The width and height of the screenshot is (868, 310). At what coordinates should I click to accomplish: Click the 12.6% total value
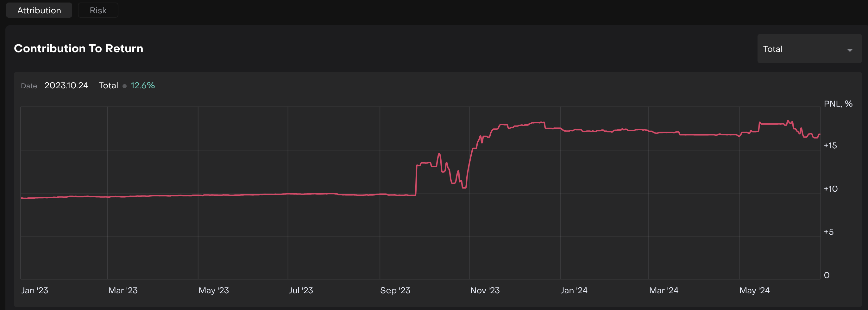point(142,85)
